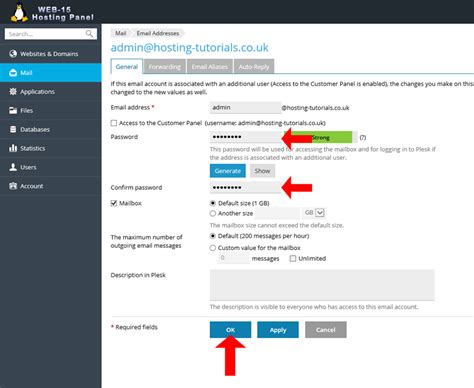
Task: Open the Account section
Action: pos(51,186)
